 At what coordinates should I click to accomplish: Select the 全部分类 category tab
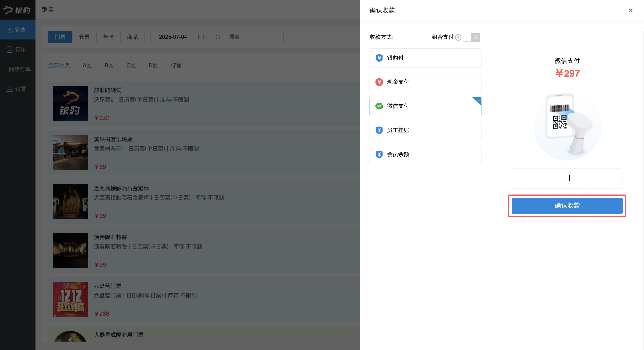click(x=59, y=65)
